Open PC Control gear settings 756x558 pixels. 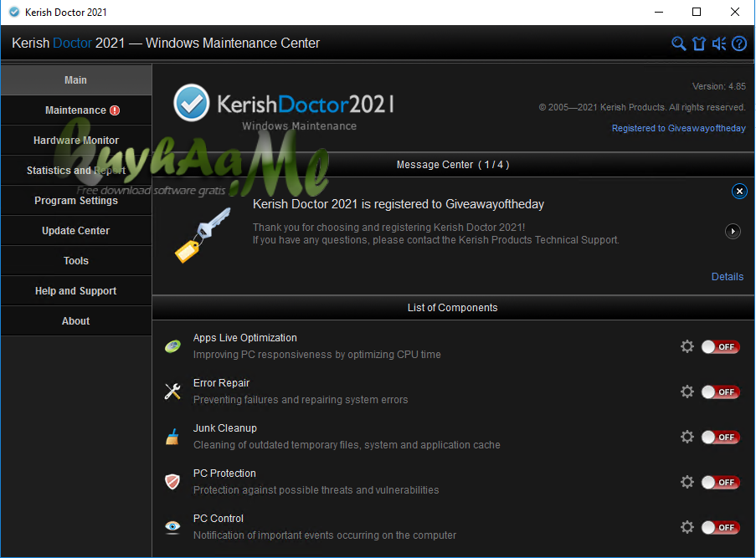point(687,527)
